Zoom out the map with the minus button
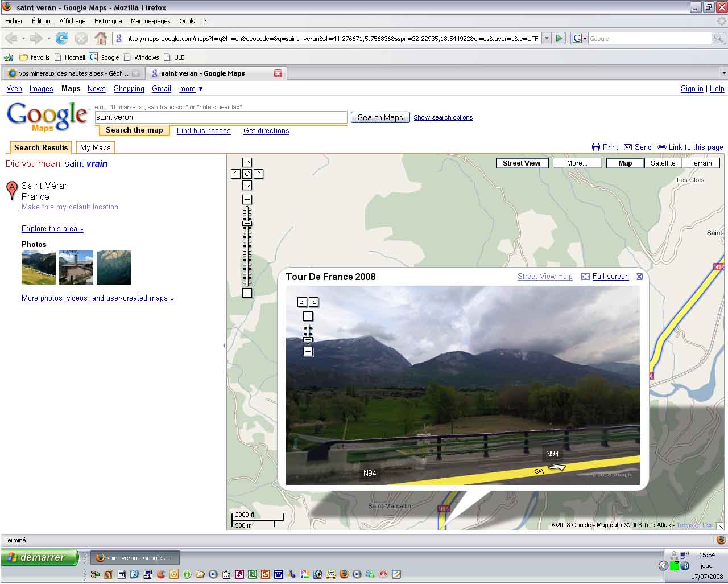Screen dimensions: 728x584 pyautogui.click(x=247, y=293)
